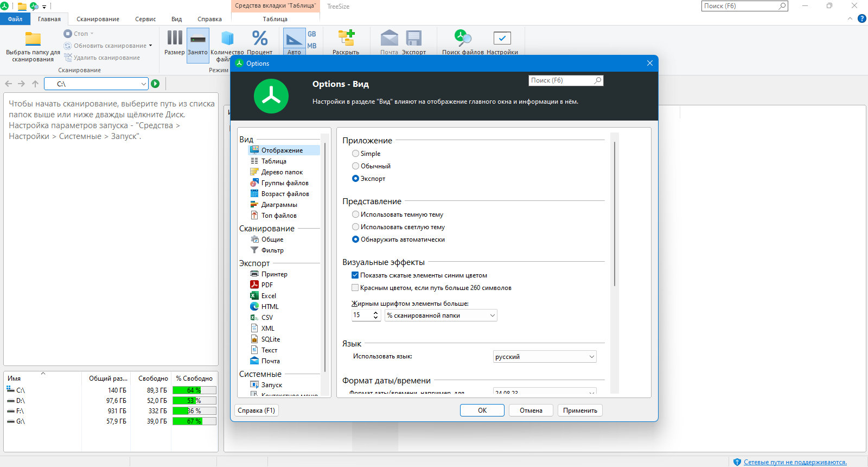
Task: Select the Percent view mode icon
Action: click(x=260, y=38)
